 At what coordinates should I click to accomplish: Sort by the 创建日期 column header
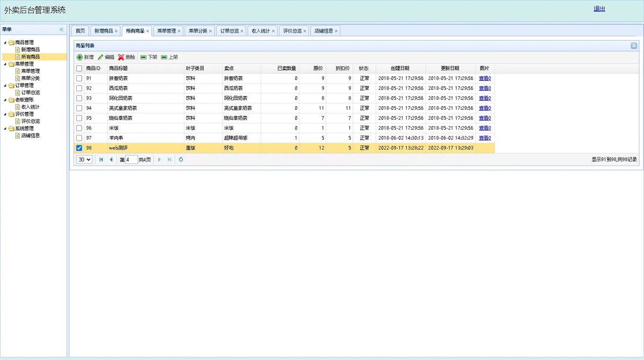tap(400, 69)
